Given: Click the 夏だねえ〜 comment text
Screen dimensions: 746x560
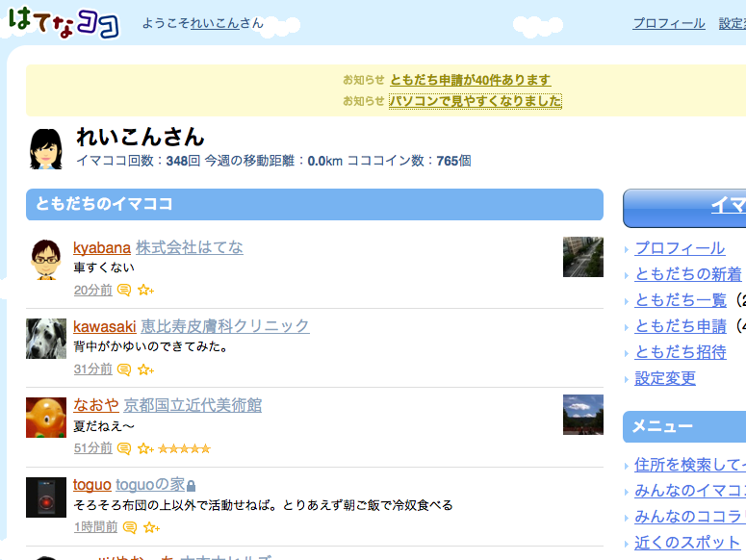Looking at the screenshot, I should coord(104,426).
